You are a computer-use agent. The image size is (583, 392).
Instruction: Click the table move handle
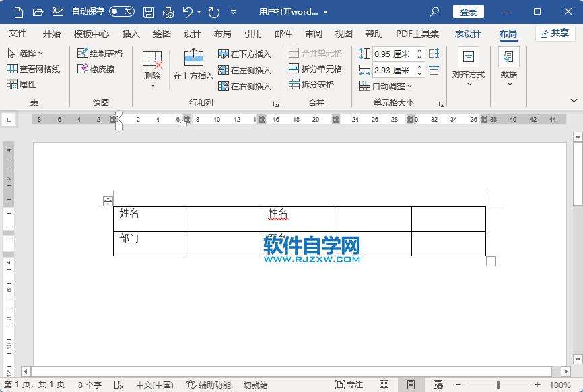point(108,201)
